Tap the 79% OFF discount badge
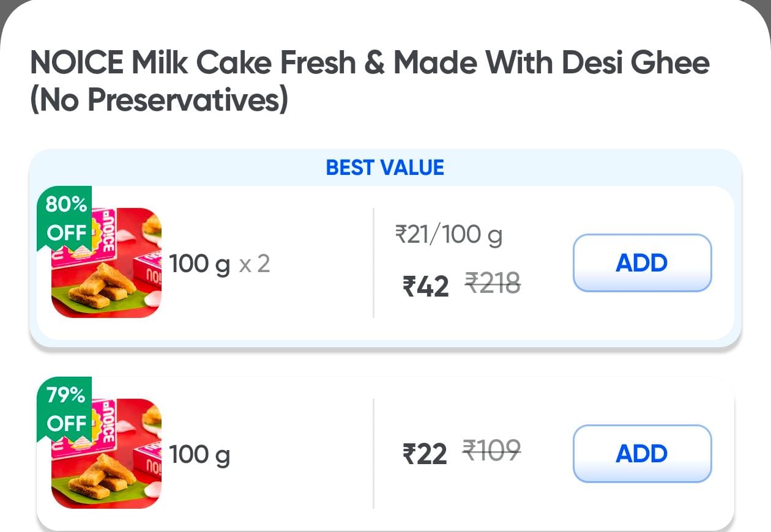 (x=66, y=409)
